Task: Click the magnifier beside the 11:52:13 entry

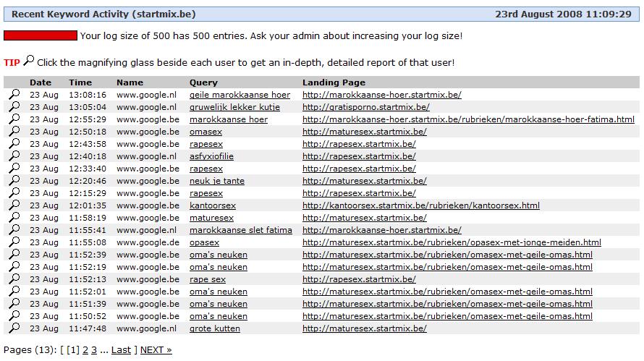Action: (x=14, y=279)
